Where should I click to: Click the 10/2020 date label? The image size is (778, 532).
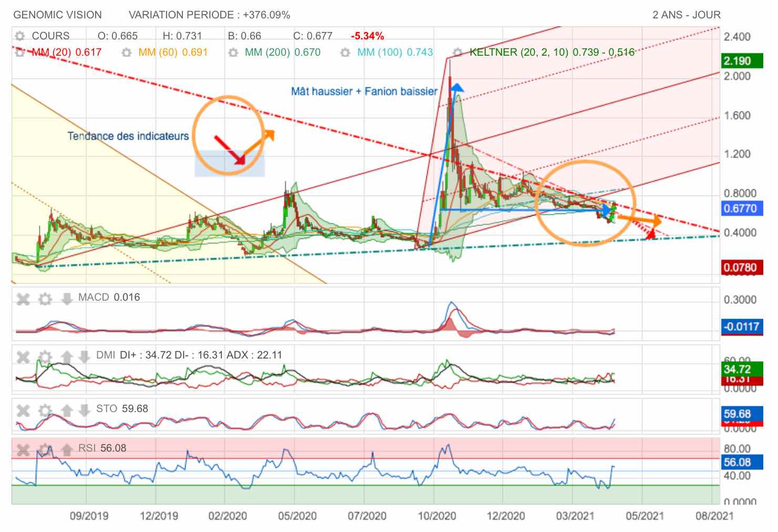click(436, 516)
